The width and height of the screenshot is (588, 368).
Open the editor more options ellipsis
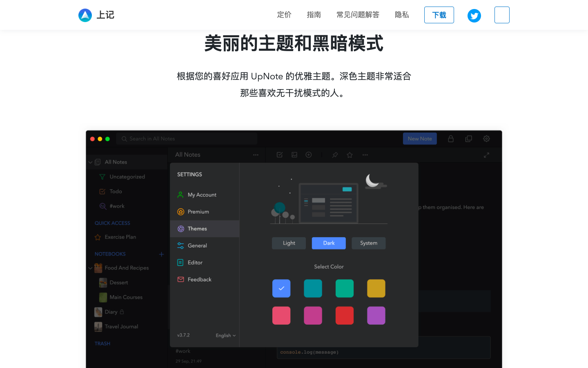coord(365,155)
